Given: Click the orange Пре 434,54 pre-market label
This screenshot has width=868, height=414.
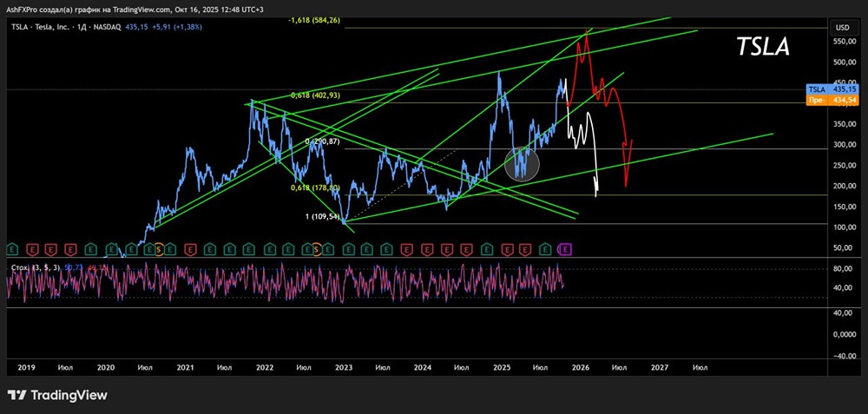Looking at the screenshot, I should 832,100.
